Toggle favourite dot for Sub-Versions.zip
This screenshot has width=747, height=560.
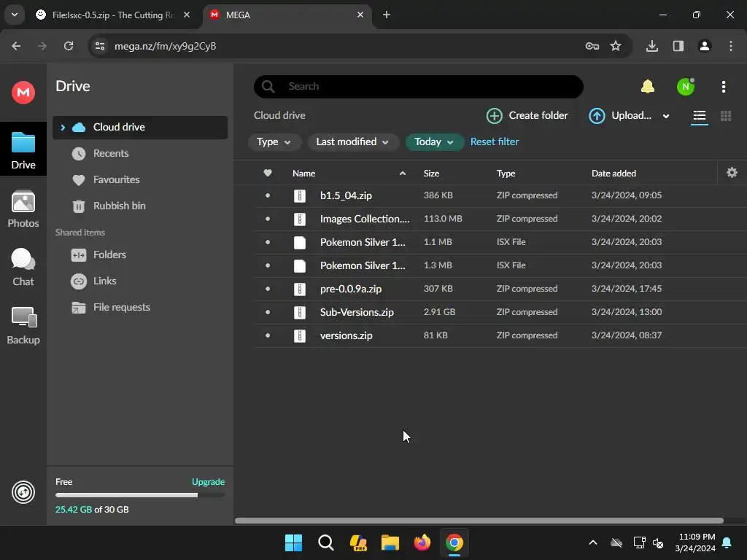tap(268, 312)
